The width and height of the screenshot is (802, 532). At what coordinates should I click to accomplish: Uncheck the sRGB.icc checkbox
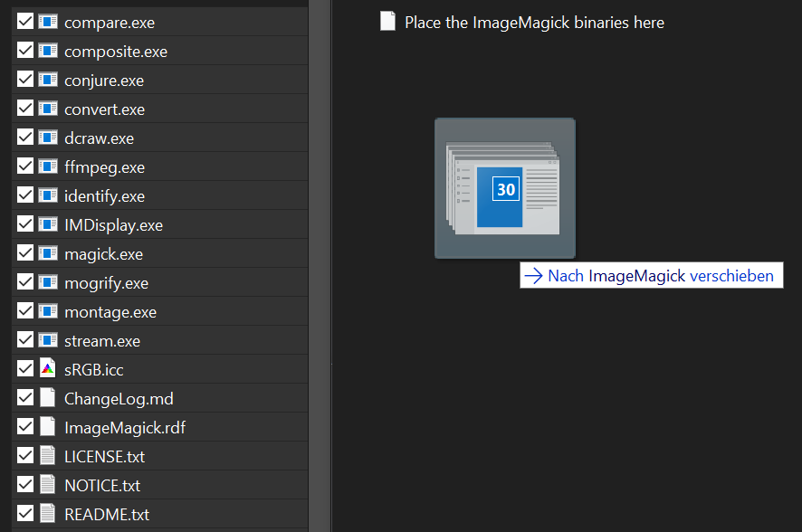click(x=25, y=369)
